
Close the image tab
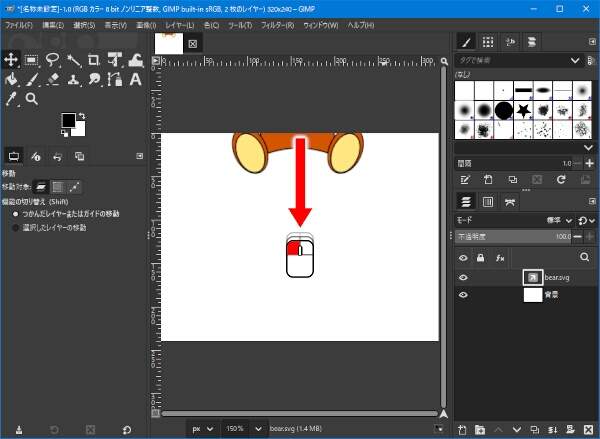pyautogui.click(x=193, y=44)
